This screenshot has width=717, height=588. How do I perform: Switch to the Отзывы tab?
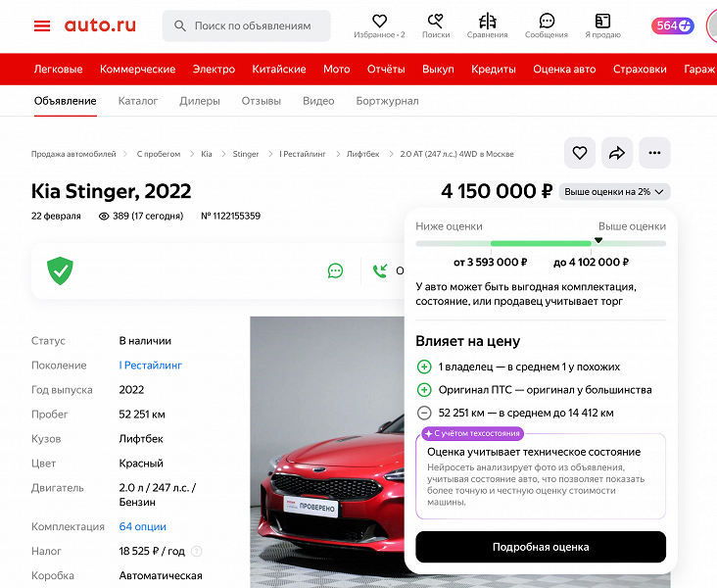[262, 101]
